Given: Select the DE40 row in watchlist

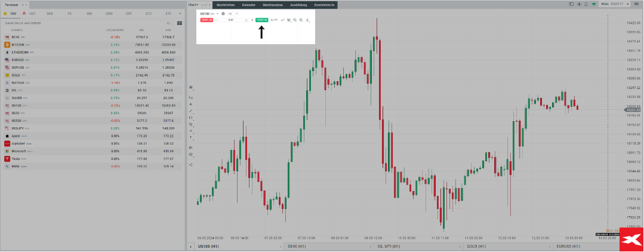Looking at the screenshot, I should (x=93, y=37).
